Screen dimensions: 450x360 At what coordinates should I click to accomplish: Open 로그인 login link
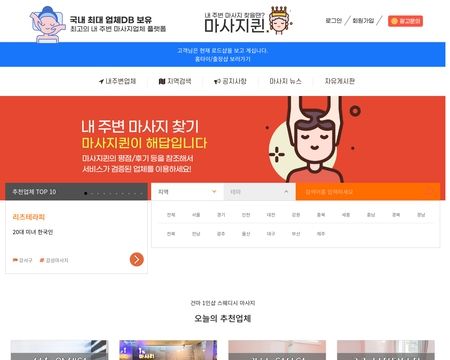pyautogui.click(x=333, y=21)
